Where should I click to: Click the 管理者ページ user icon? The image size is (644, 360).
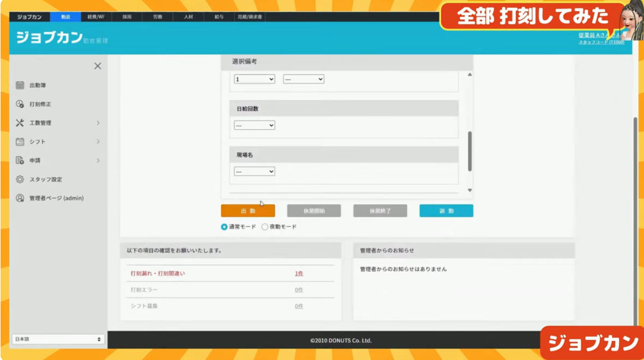tap(20, 198)
